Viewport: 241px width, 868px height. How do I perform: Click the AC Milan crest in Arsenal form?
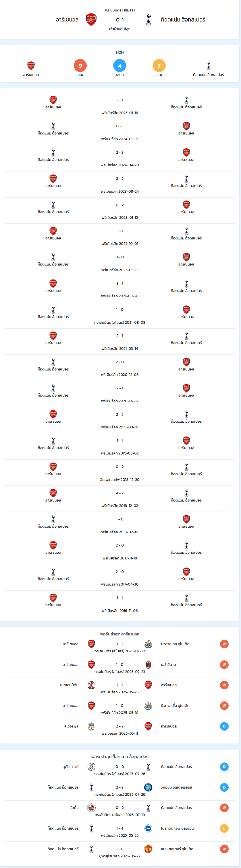[x=148, y=664]
